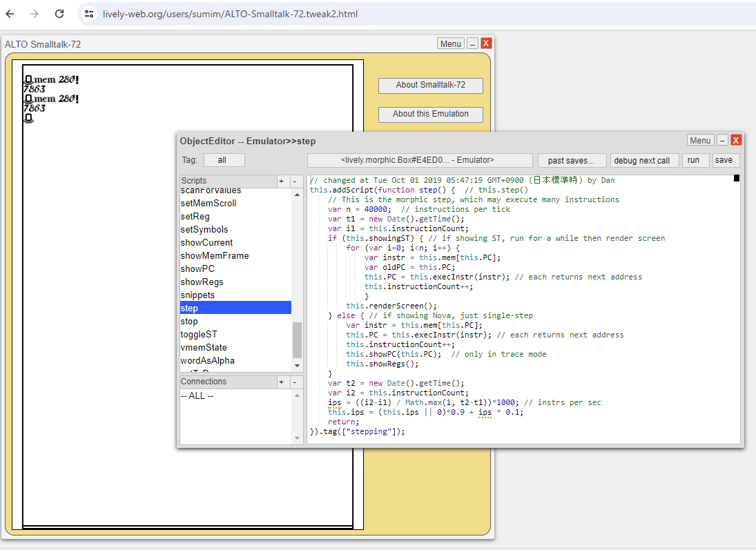Select showMemFrame script

click(235, 255)
